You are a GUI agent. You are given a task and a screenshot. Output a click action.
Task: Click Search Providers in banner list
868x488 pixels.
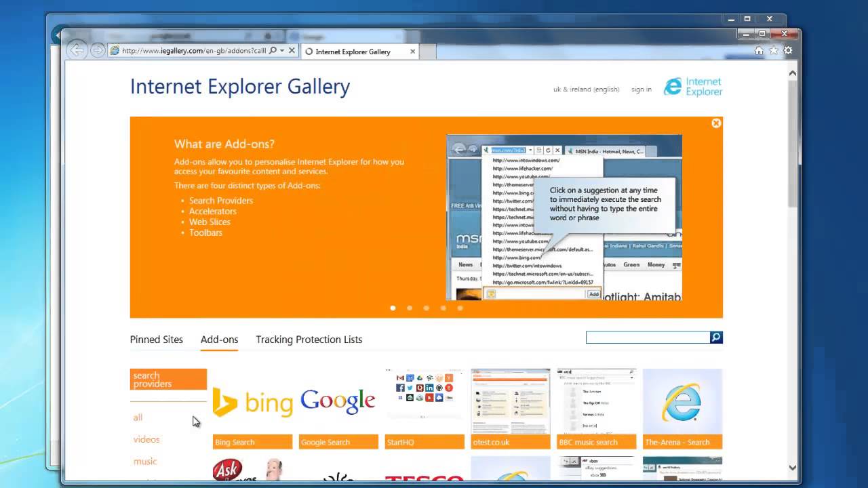tap(221, 201)
